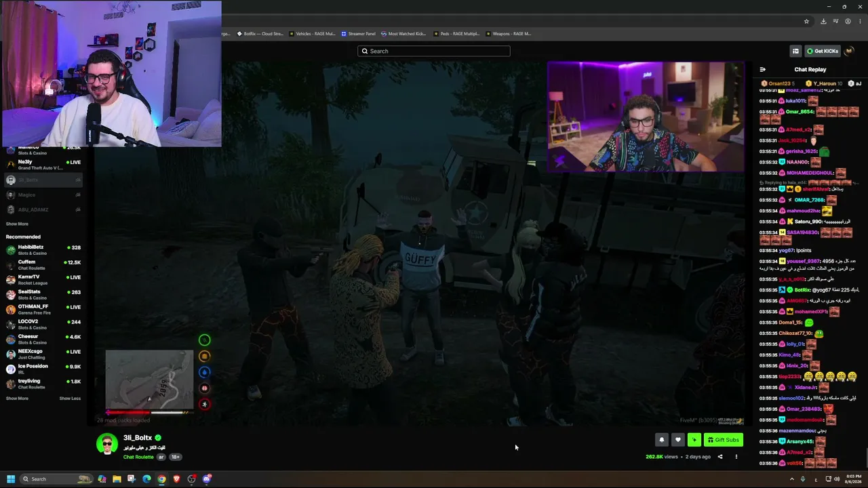This screenshot has height=488, width=868.
Task: Open the Streamer Panel bookmark
Action: (x=358, y=33)
